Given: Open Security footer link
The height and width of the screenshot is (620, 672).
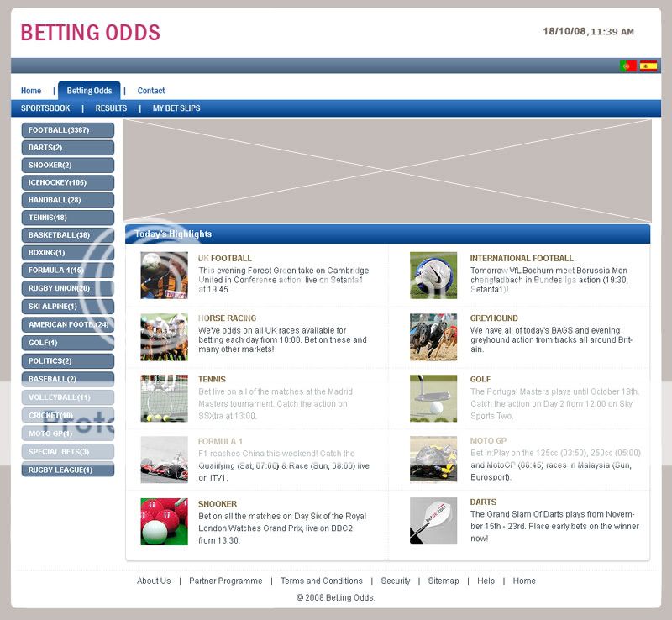Looking at the screenshot, I should [x=396, y=581].
